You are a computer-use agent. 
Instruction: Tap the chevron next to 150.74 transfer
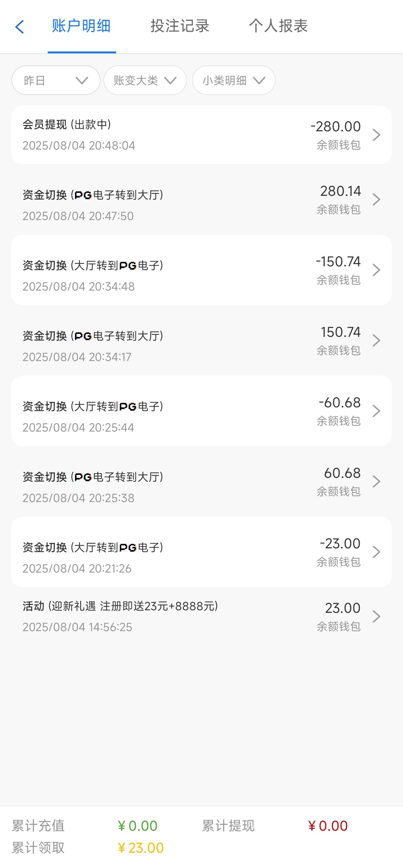[376, 341]
